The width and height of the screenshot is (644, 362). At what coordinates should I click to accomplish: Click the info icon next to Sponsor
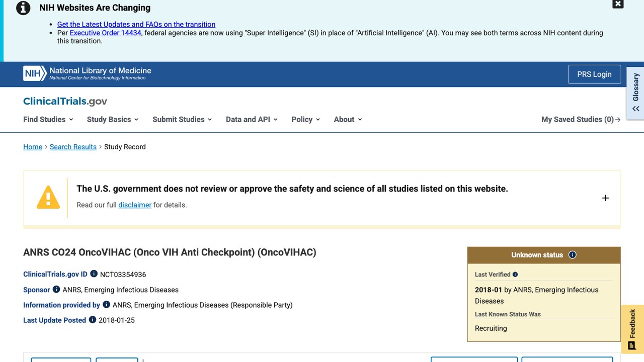(56, 289)
